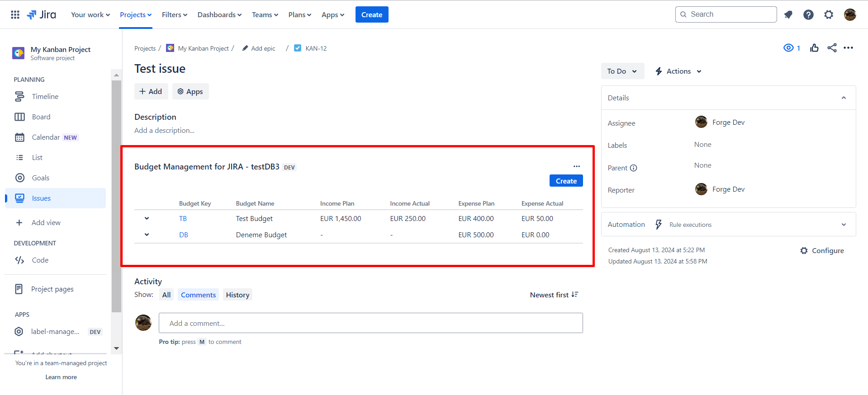The height and width of the screenshot is (395, 868).
Task: Open the Plans menu
Action: [300, 15]
